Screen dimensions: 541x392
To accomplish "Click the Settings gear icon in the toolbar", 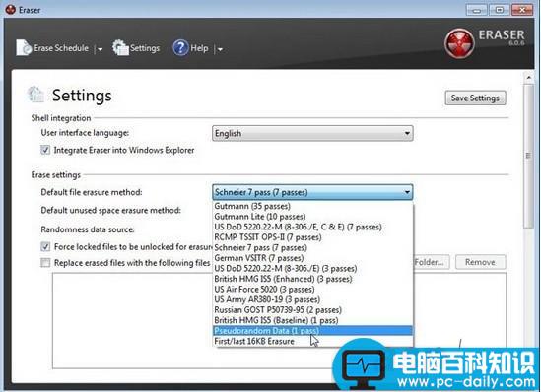I will [x=120, y=47].
